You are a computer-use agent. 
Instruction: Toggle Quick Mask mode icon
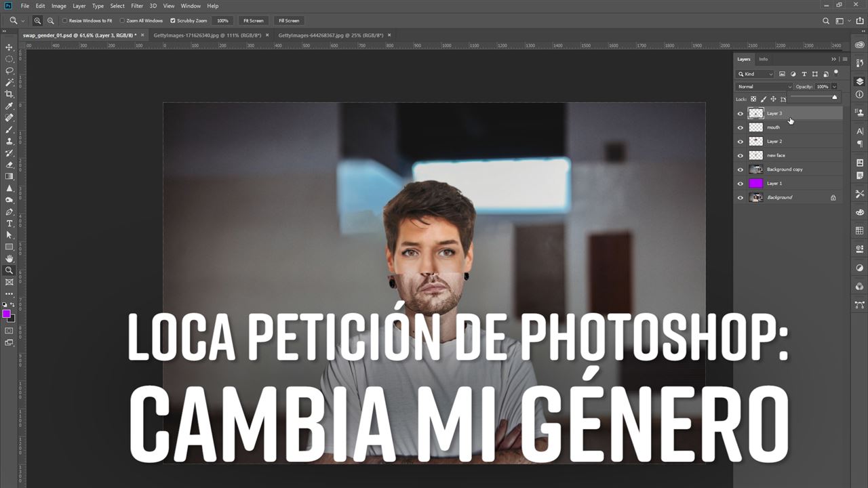pos(9,331)
